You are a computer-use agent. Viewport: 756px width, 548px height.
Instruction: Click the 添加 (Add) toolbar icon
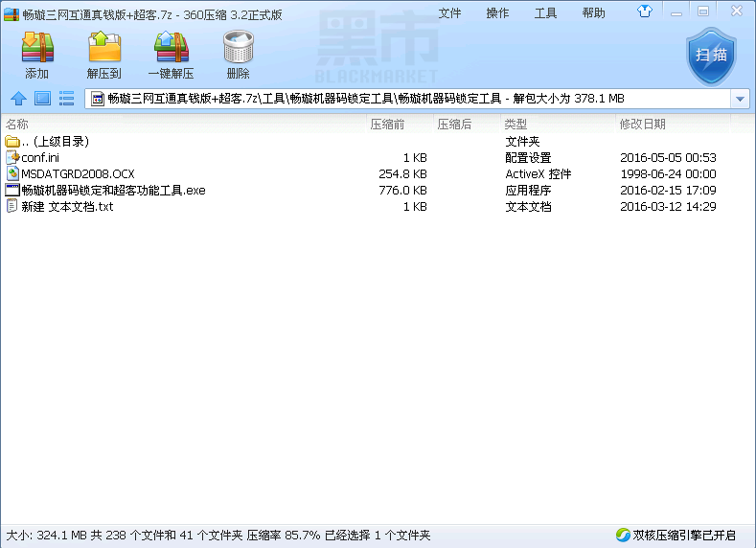coord(37,47)
